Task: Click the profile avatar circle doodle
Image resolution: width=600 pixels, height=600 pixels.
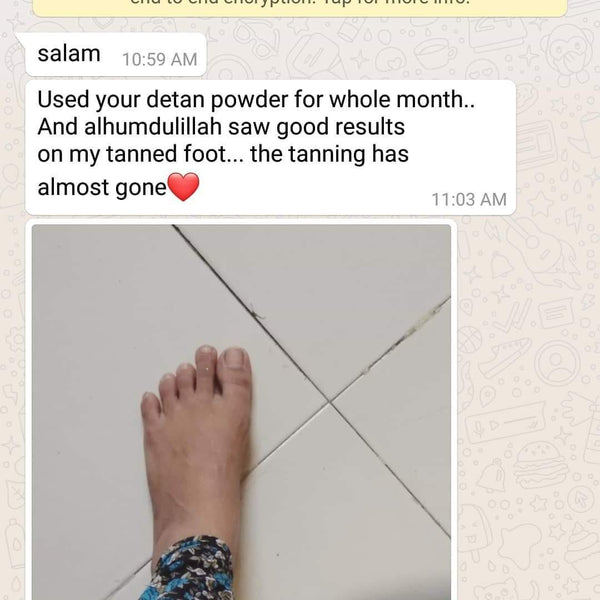Action: tap(557, 362)
